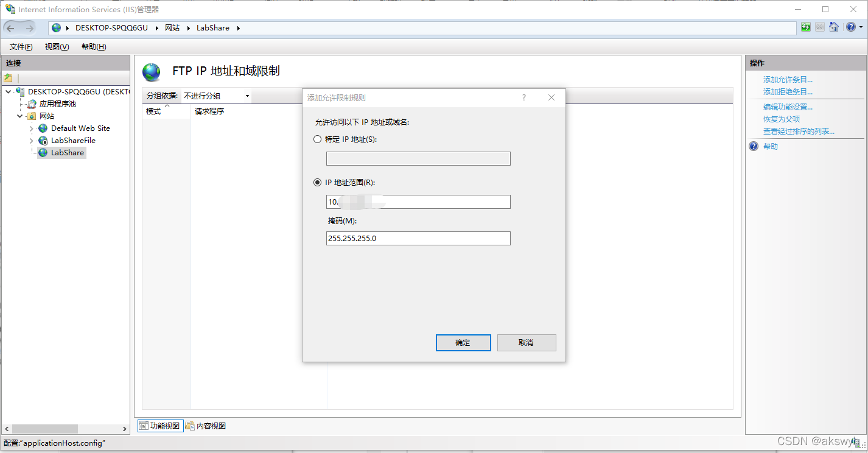Click the 确定 button

463,343
